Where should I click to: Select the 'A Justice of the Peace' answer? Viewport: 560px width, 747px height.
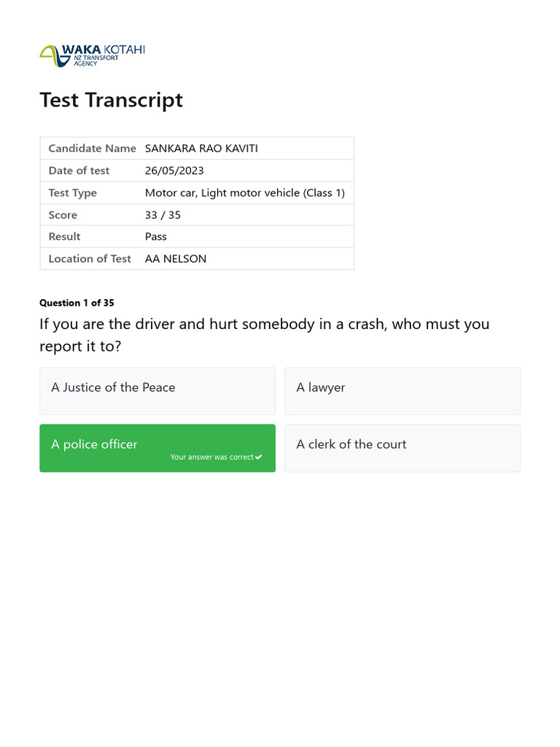pyautogui.click(x=157, y=390)
